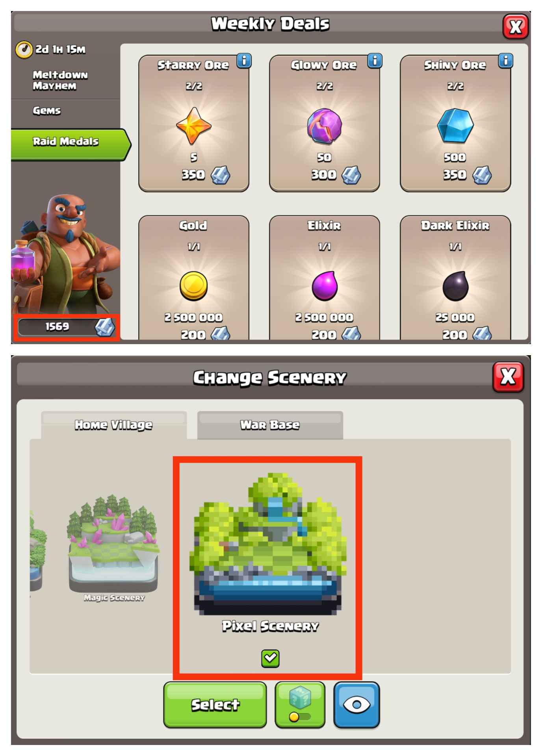The height and width of the screenshot is (756, 542).
Task: Open Glowy Ore info icon
Action: point(375,61)
